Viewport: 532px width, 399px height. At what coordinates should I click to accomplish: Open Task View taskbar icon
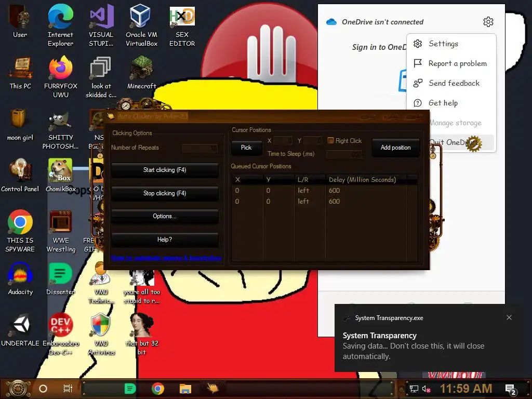pos(68,389)
